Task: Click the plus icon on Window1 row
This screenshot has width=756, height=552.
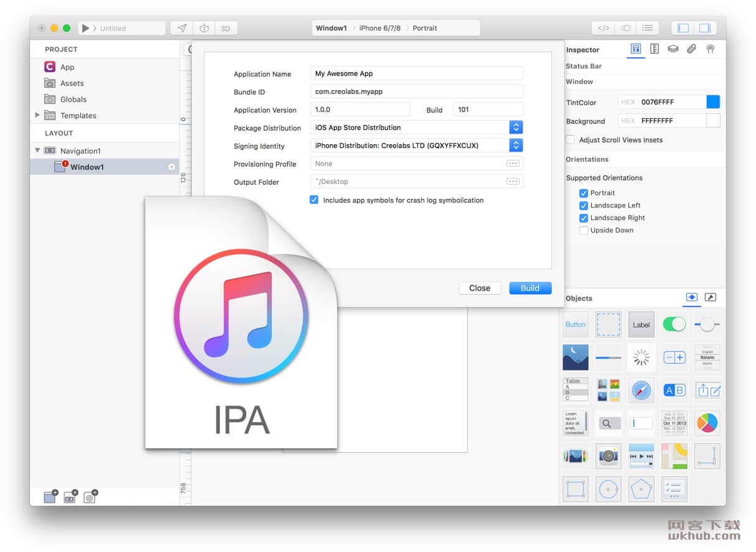Action: click(172, 167)
